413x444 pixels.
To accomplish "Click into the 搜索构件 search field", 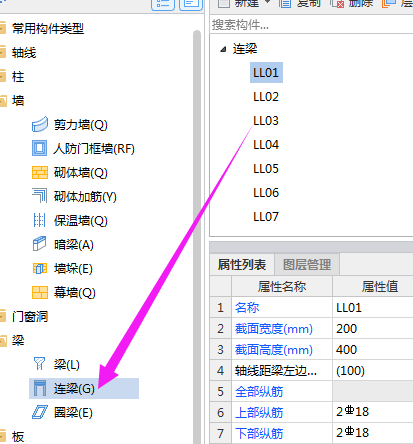I will click(x=312, y=25).
